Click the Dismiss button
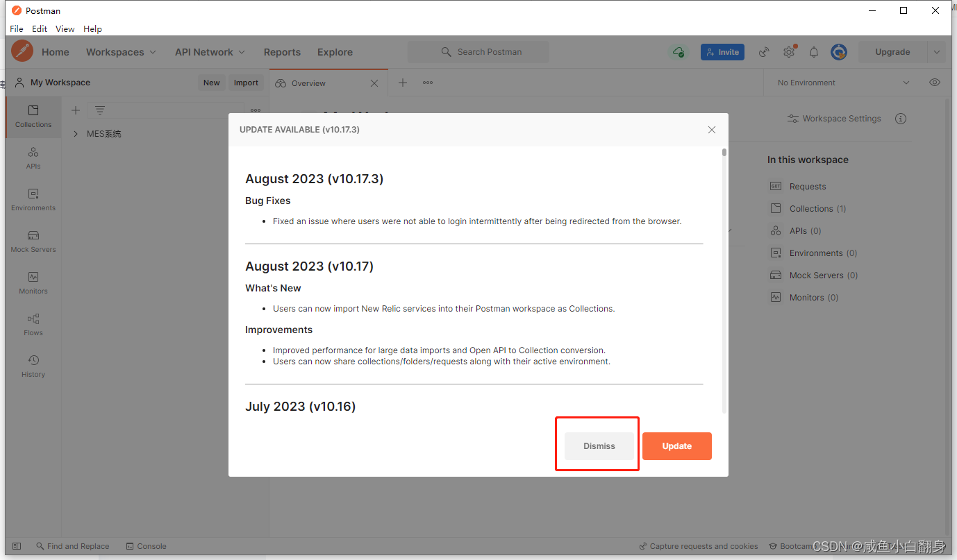This screenshot has height=560, width=957. 599,446
